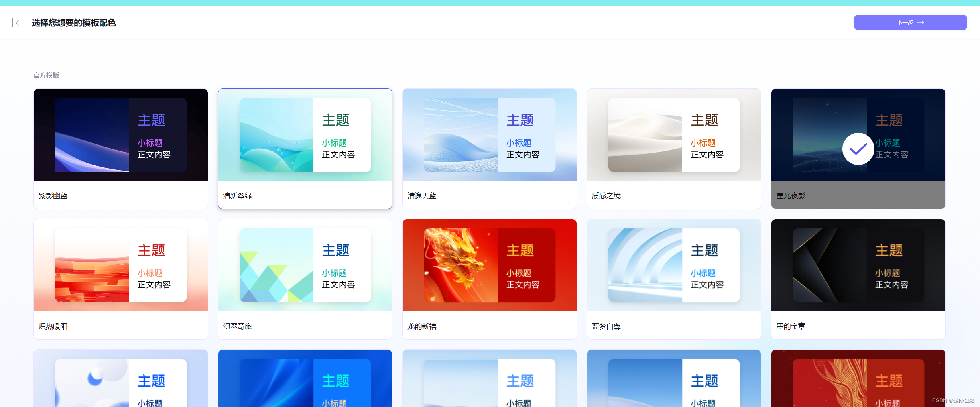The width and height of the screenshot is (980, 407).
Task: Click the 幻翠奇旅 template name label
Action: (x=238, y=326)
